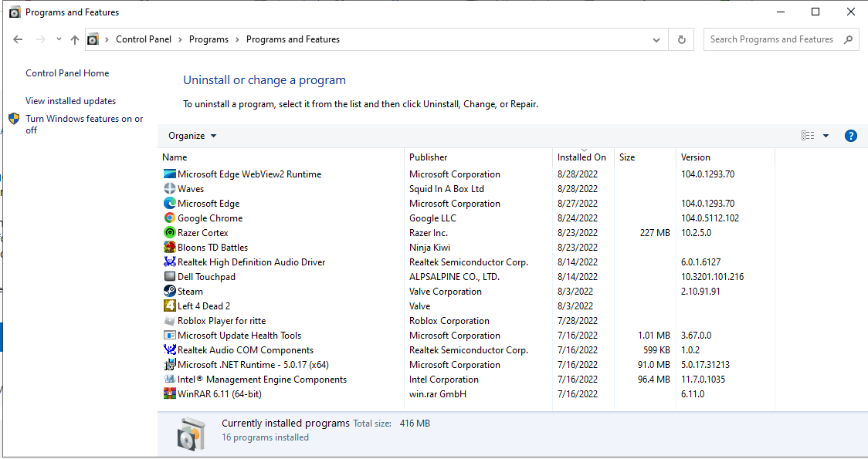Open help with the blue question mark

click(851, 136)
